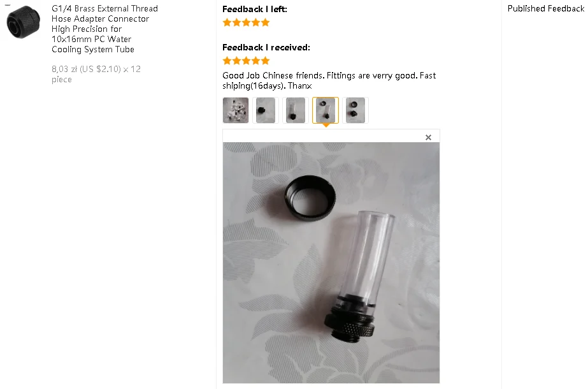Image resolution: width=588 pixels, height=389 pixels.
Task: Open the G1/4 Brass External Thread product title
Action: [x=104, y=29]
